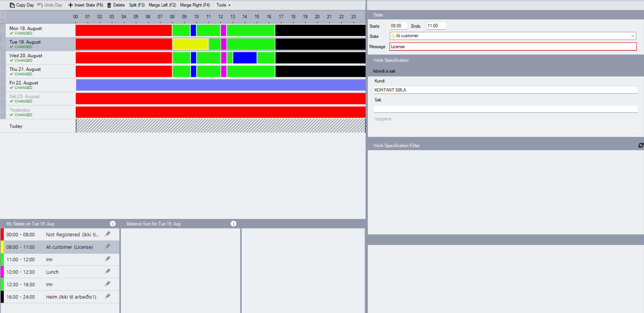This screenshot has width=644, height=313.
Task: Select the 12:30 - 16:30 Inn row
Action: (x=60, y=284)
